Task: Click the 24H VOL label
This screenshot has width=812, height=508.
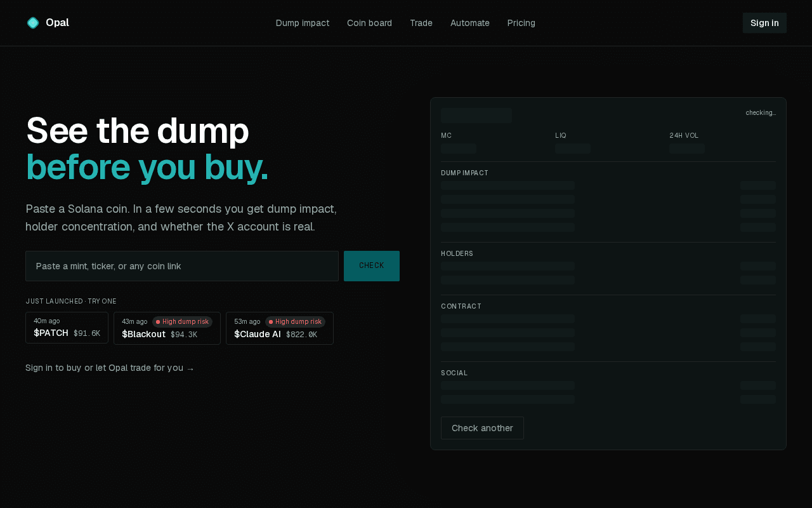Action: [684, 136]
